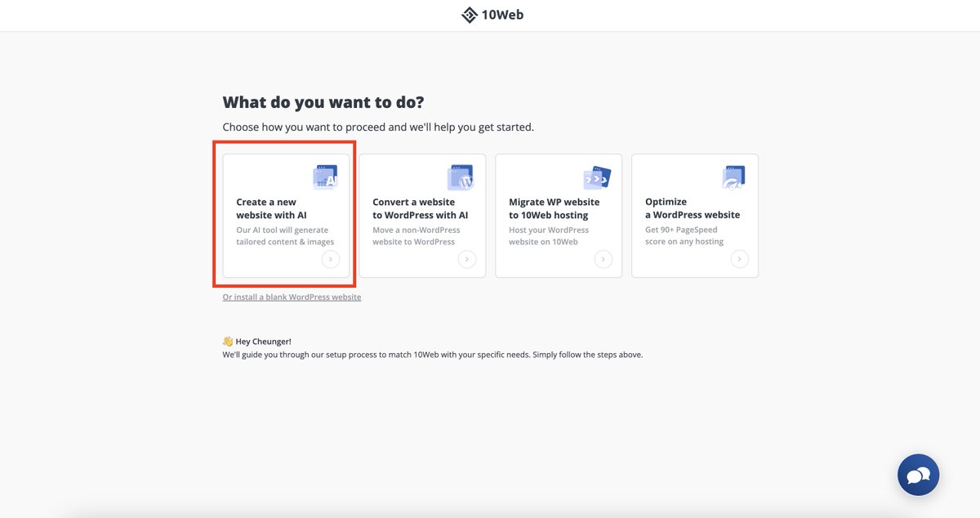Open the live chat bubble

[x=918, y=475]
